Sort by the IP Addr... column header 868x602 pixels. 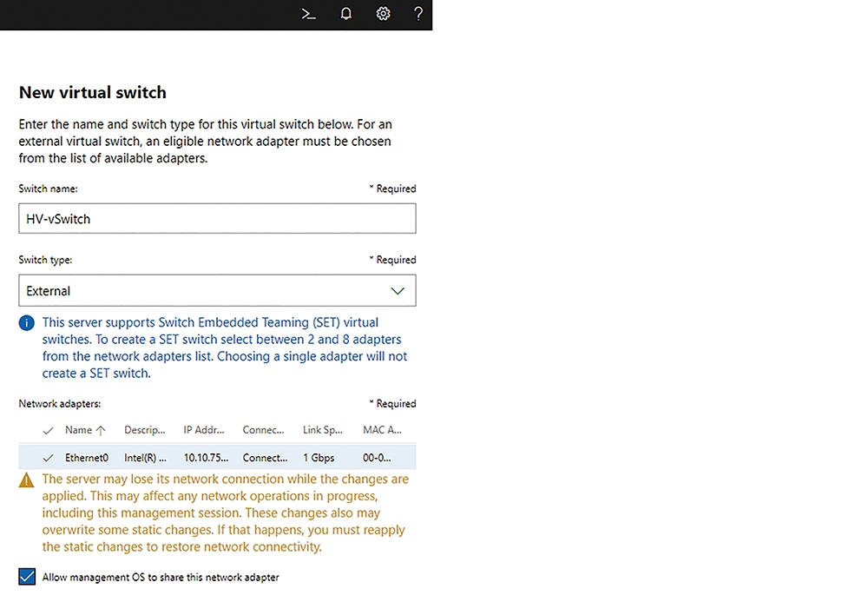[204, 430]
